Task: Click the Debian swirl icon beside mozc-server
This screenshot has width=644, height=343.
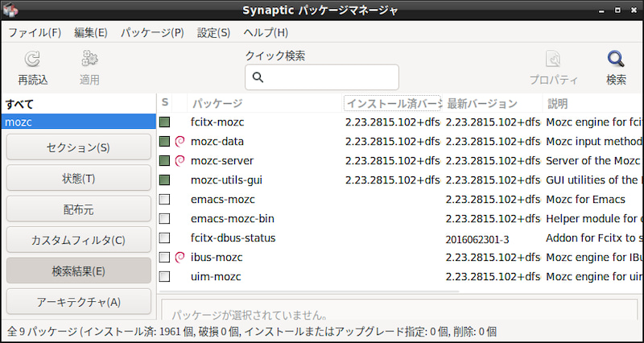Action: tap(180, 160)
